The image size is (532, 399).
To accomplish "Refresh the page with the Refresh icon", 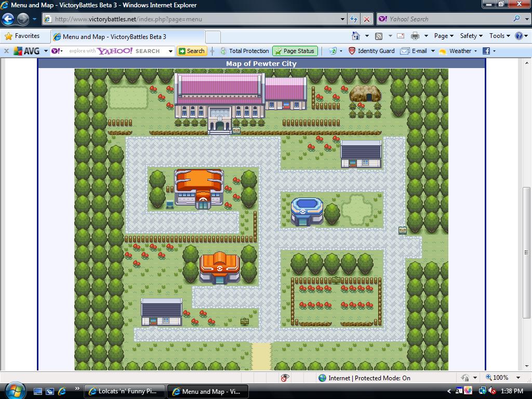I will point(353,19).
